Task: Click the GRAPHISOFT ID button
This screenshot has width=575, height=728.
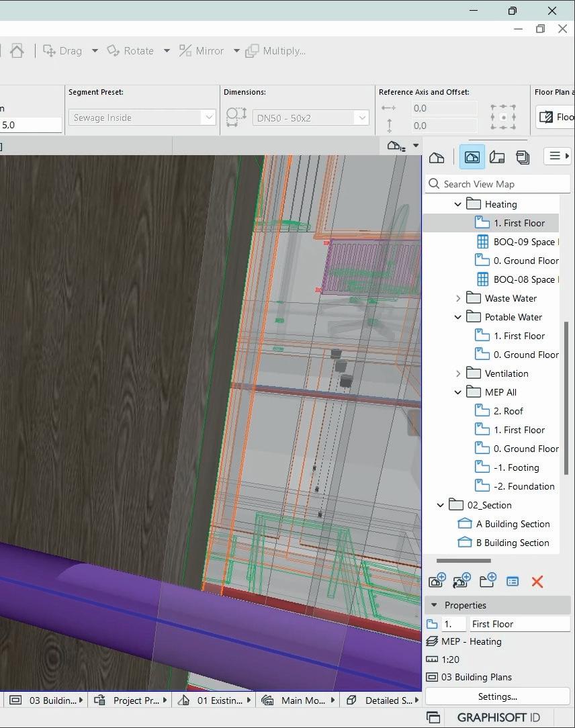Action: coord(498,717)
